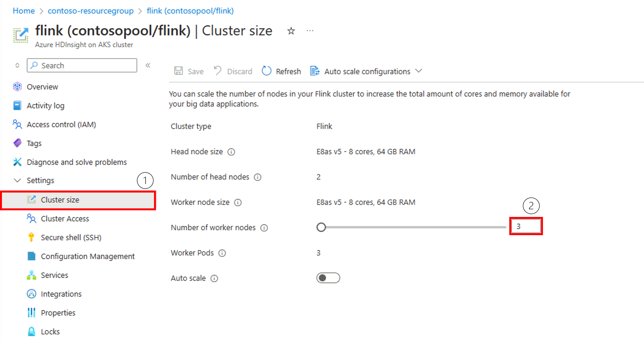This screenshot has height=342, width=644.
Task: Click the up-down sort arrows left of Search
Action: (x=17, y=65)
